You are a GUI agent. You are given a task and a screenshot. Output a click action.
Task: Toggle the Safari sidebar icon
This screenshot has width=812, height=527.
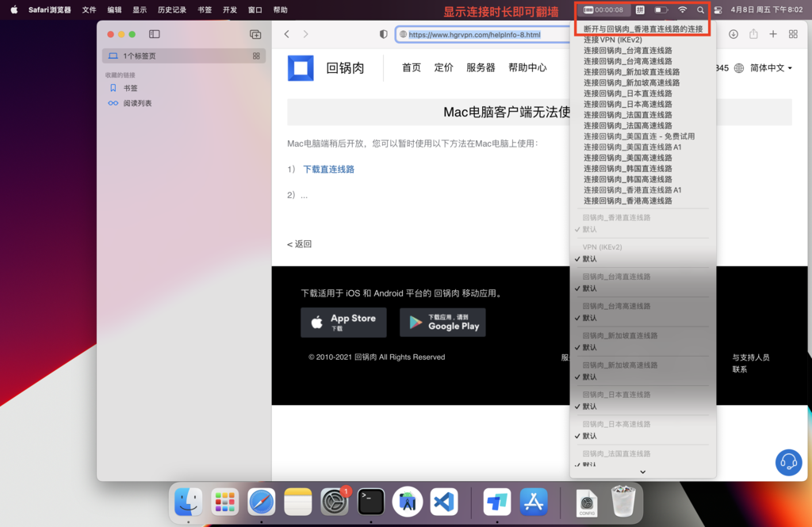tap(155, 34)
